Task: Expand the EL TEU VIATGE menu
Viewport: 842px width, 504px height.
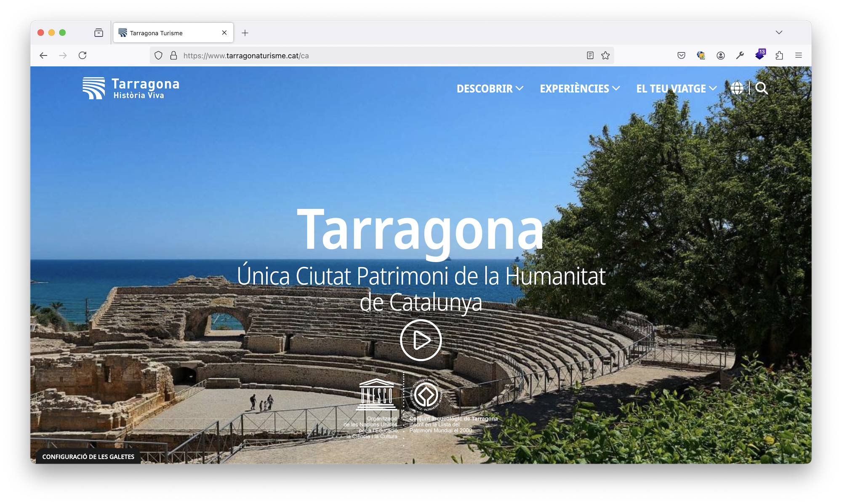Action: click(676, 89)
